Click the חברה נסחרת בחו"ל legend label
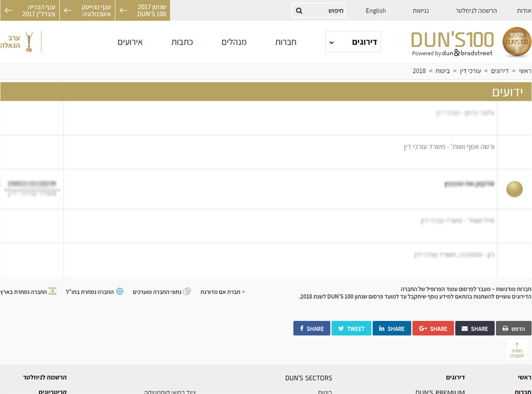Screen dimensions: 532x394 pos(89,292)
